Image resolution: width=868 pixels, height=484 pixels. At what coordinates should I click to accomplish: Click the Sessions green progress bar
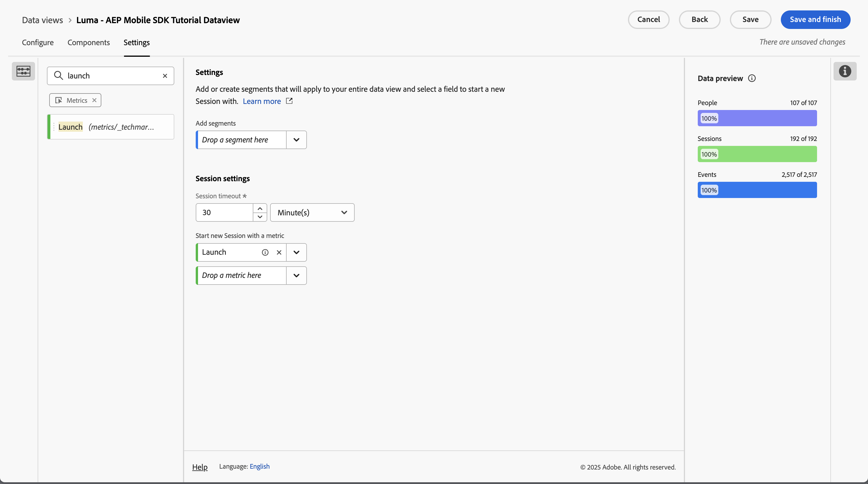pyautogui.click(x=757, y=154)
